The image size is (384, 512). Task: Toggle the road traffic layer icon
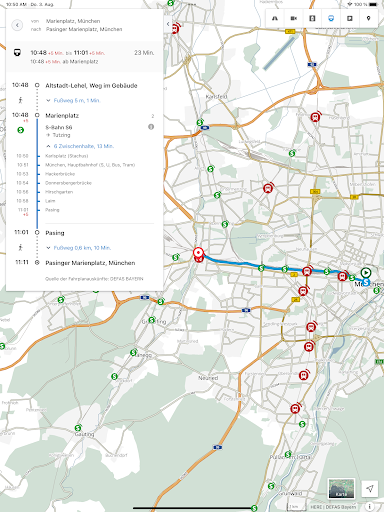point(275,18)
